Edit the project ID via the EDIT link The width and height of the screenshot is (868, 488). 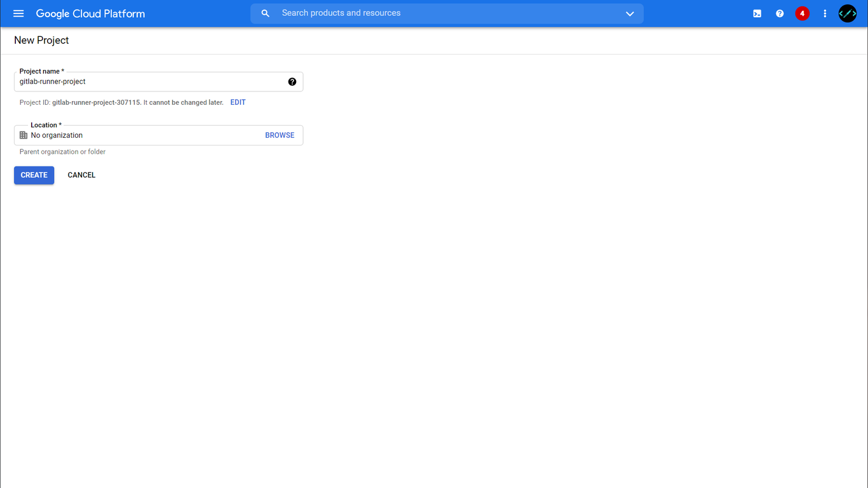(x=238, y=102)
